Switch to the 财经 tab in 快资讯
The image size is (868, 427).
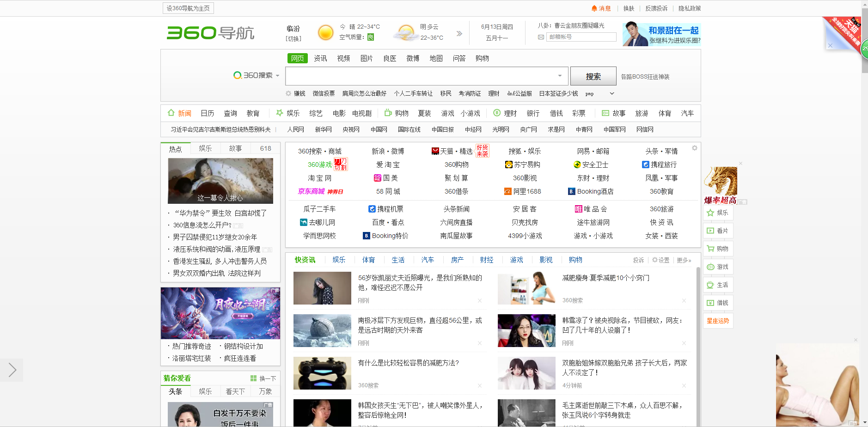487,260
